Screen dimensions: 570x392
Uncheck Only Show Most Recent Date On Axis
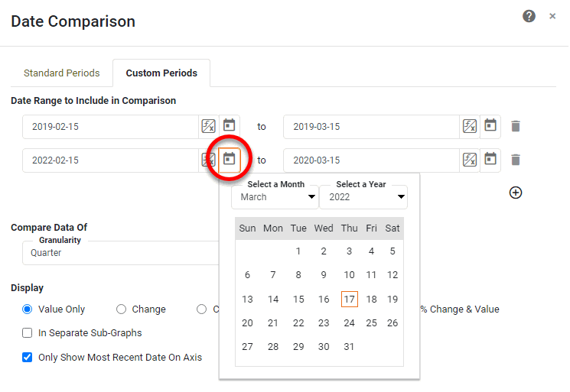coord(28,357)
